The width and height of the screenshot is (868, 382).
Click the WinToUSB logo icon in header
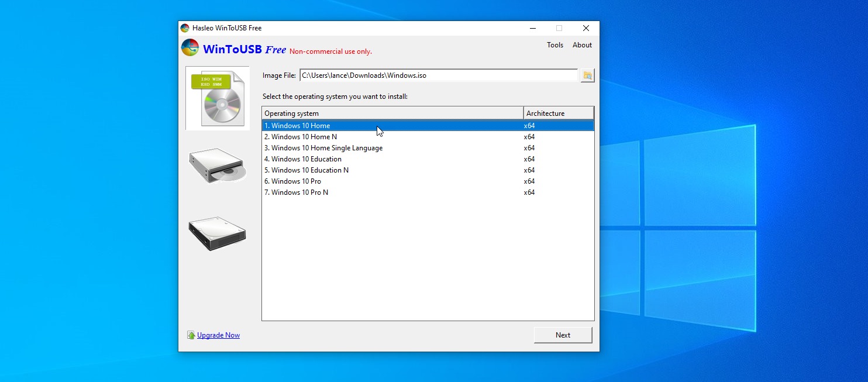tap(190, 47)
